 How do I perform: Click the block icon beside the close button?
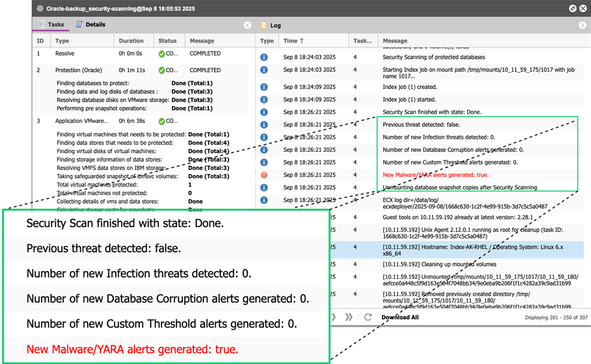click(x=573, y=8)
